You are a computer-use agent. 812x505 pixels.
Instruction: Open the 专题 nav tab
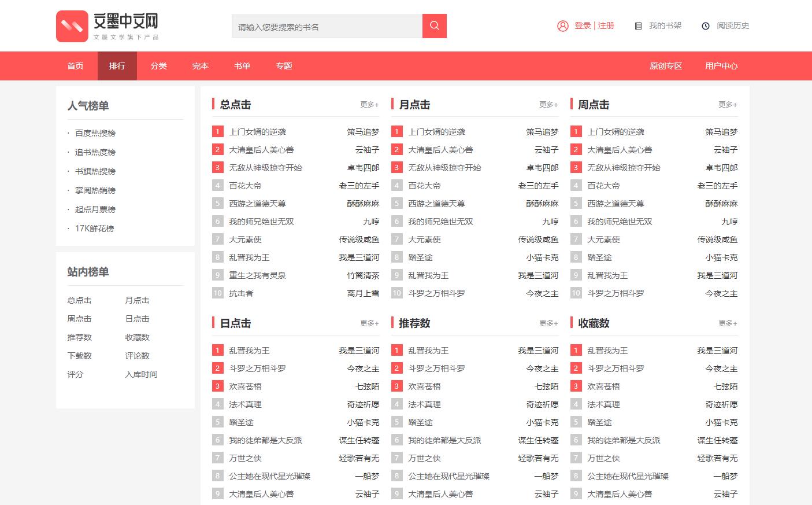click(x=284, y=66)
